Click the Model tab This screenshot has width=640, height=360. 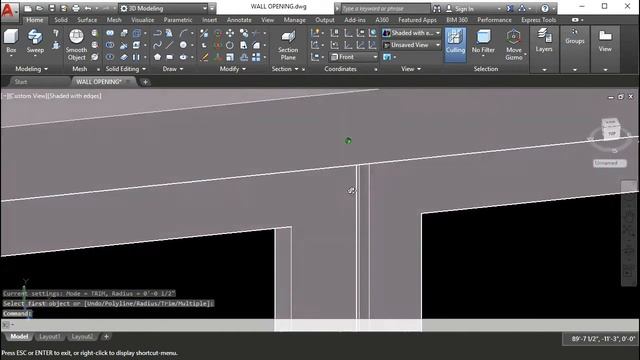pyautogui.click(x=19, y=337)
